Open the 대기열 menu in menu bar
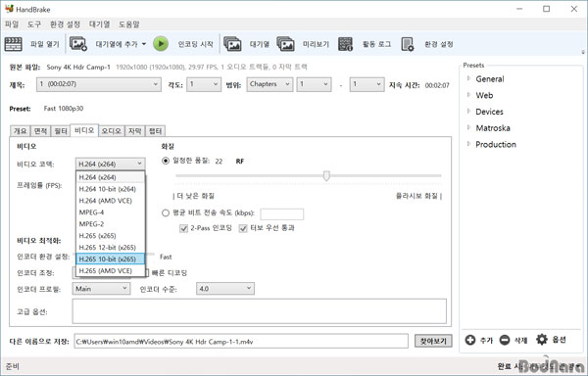Image resolution: width=588 pixels, height=376 pixels. (99, 24)
